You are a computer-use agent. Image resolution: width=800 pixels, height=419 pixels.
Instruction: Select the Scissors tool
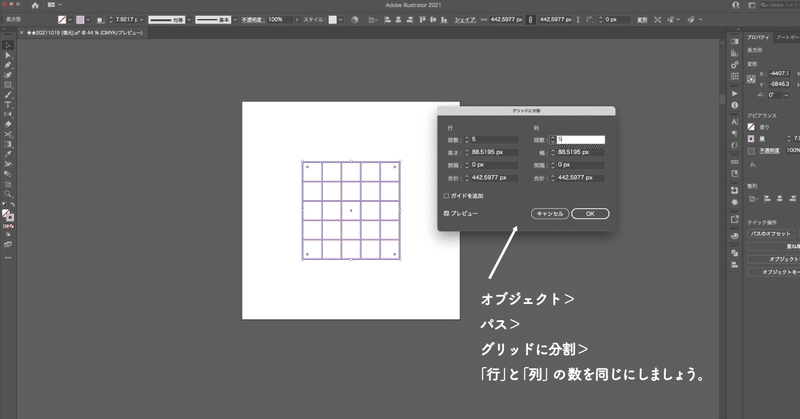point(8,134)
